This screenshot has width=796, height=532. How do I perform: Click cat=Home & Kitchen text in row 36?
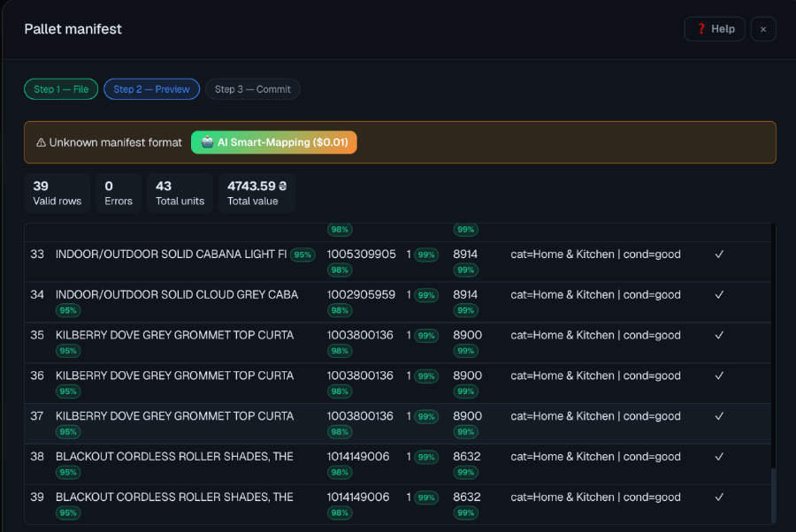pyautogui.click(x=563, y=376)
